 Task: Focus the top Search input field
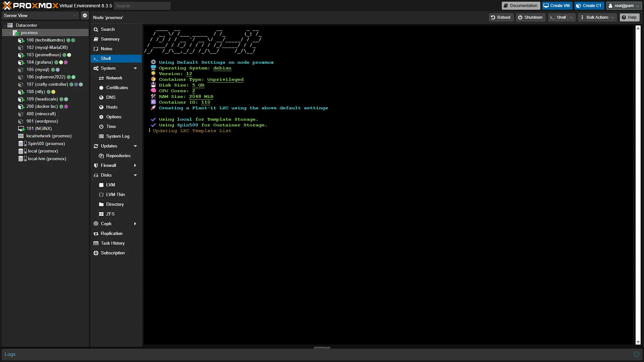142,6
